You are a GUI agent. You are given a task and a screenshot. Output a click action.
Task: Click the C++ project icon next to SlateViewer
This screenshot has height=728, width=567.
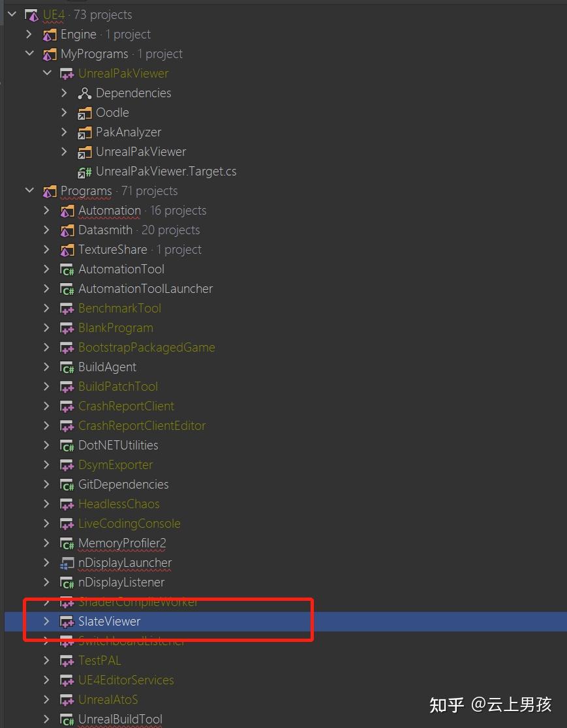tap(67, 621)
